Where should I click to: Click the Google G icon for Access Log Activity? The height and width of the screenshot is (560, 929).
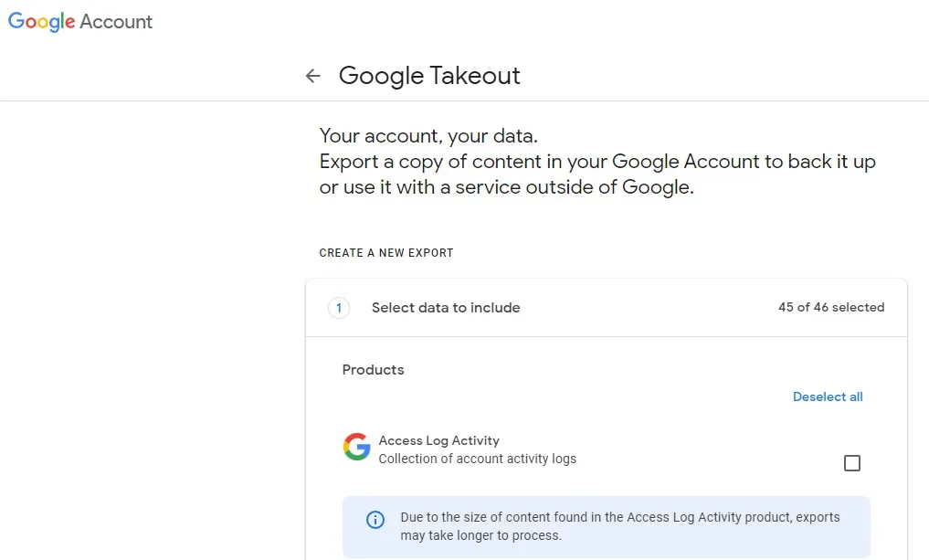[x=356, y=446]
